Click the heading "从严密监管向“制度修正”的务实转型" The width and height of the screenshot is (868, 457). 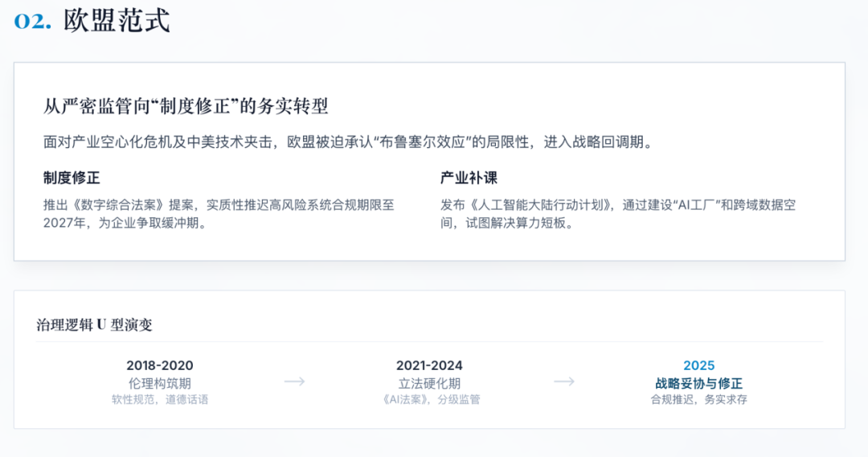tap(186, 106)
